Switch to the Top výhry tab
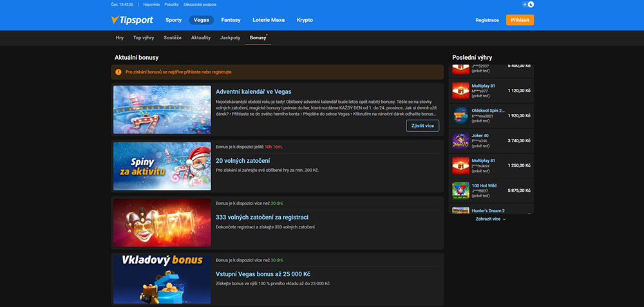This screenshot has height=307, width=644. [144, 38]
